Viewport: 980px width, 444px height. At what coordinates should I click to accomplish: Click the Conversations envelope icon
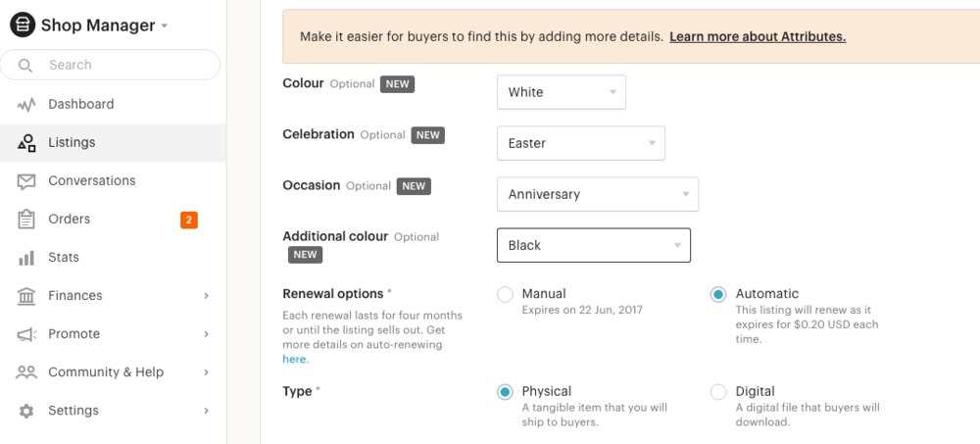(26, 181)
